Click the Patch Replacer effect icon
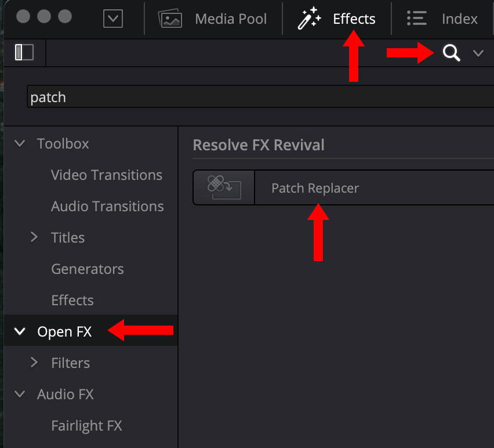This screenshot has height=448, width=494. click(x=223, y=187)
